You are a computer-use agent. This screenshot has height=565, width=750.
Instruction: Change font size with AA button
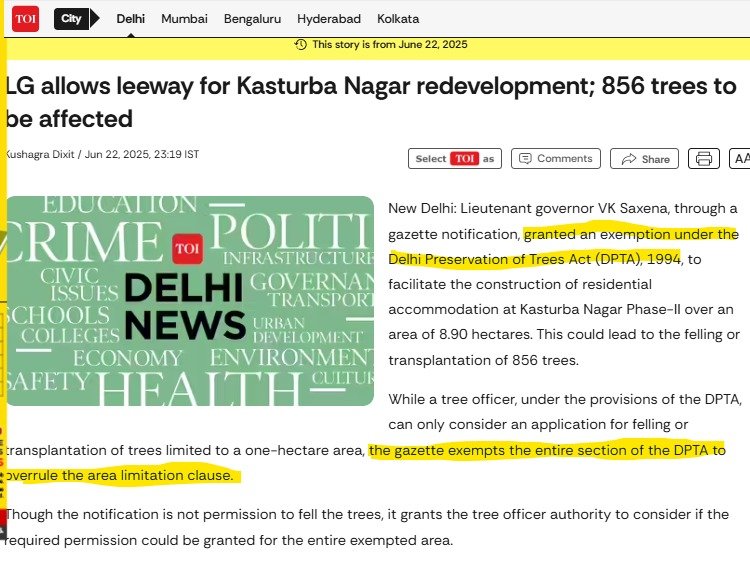click(739, 158)
